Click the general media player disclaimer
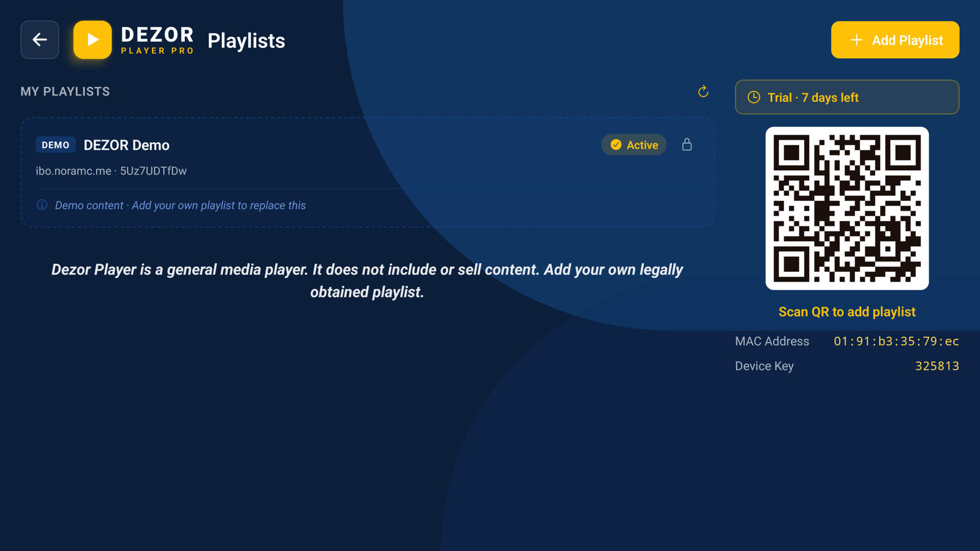 point(367,281)
